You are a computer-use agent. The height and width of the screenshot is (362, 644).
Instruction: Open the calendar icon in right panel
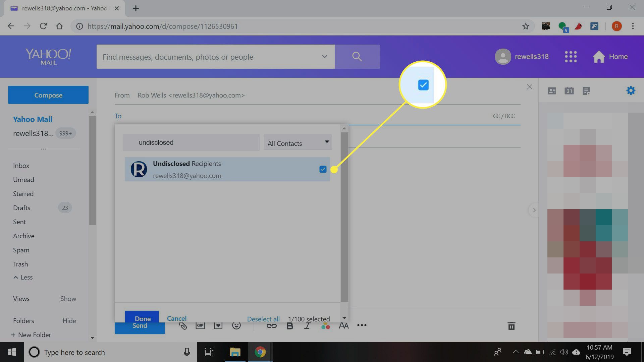point(569,91)
